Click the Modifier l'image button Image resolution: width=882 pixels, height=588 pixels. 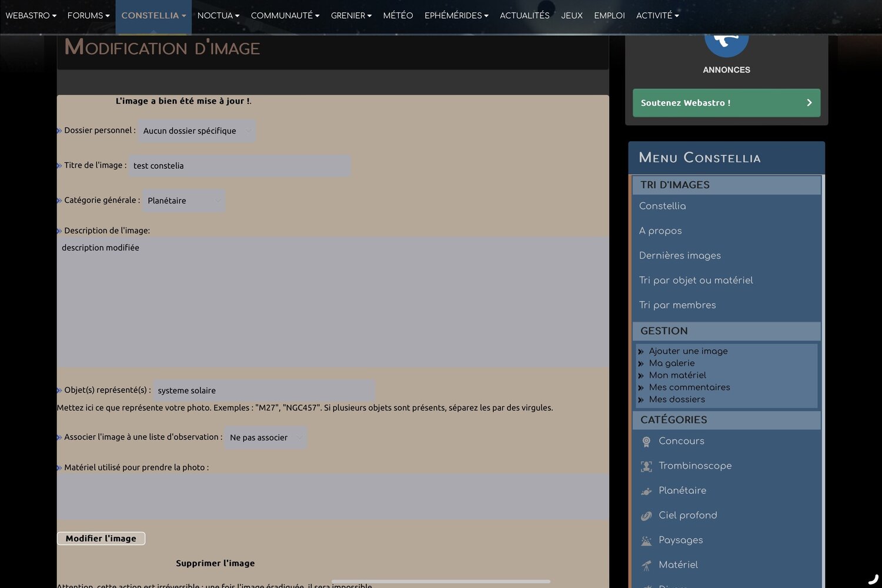coord(101,539)
